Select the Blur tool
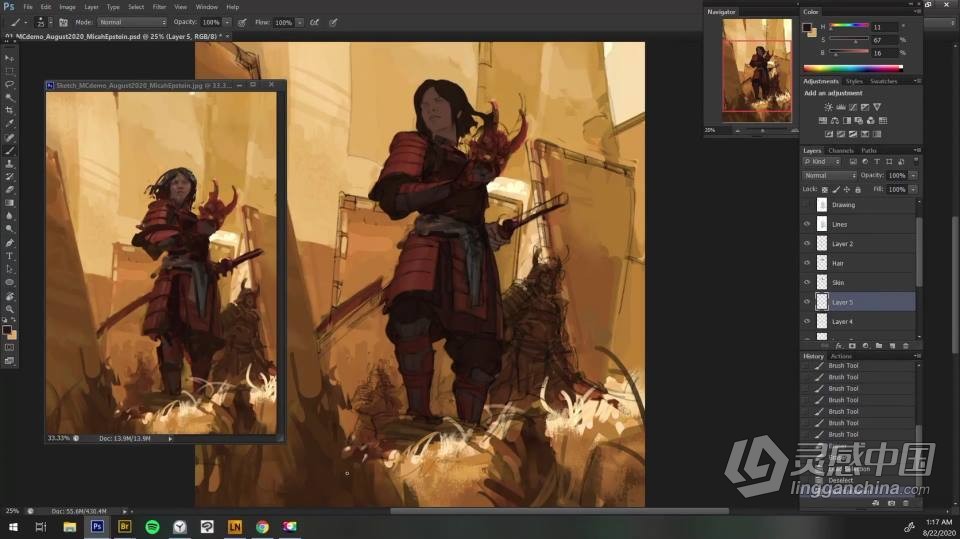Image resolution: width=960 pixels, height=539 pixels. [x=9, y=216]
